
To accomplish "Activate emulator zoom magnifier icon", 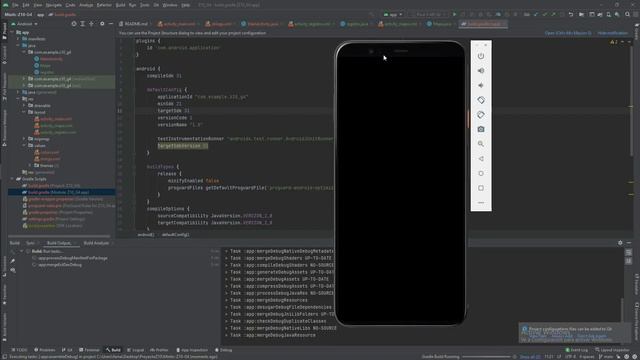I will [x=481, y=144].
